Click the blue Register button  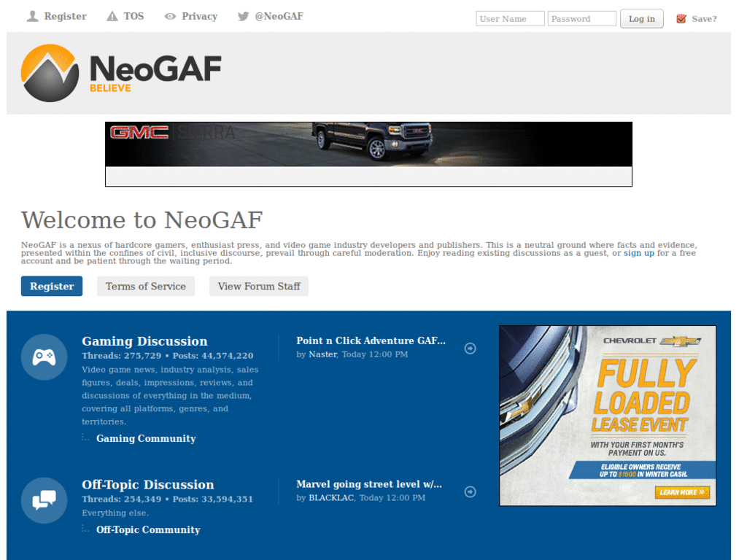(x=52, y=286)
